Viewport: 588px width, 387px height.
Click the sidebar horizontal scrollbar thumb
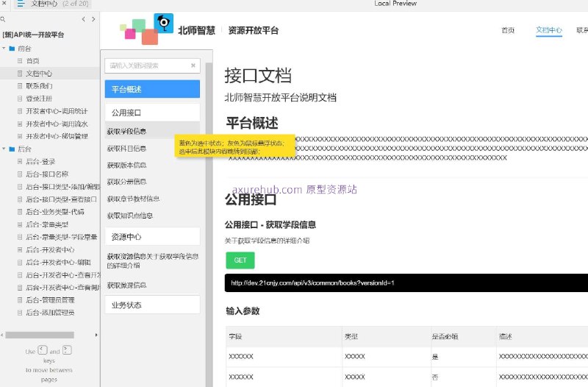40,335
